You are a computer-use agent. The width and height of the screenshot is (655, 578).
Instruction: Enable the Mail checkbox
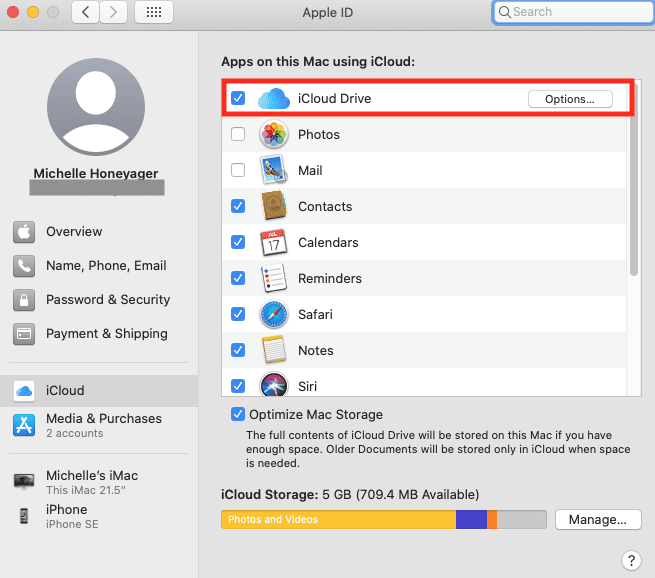tap(238, 170)
